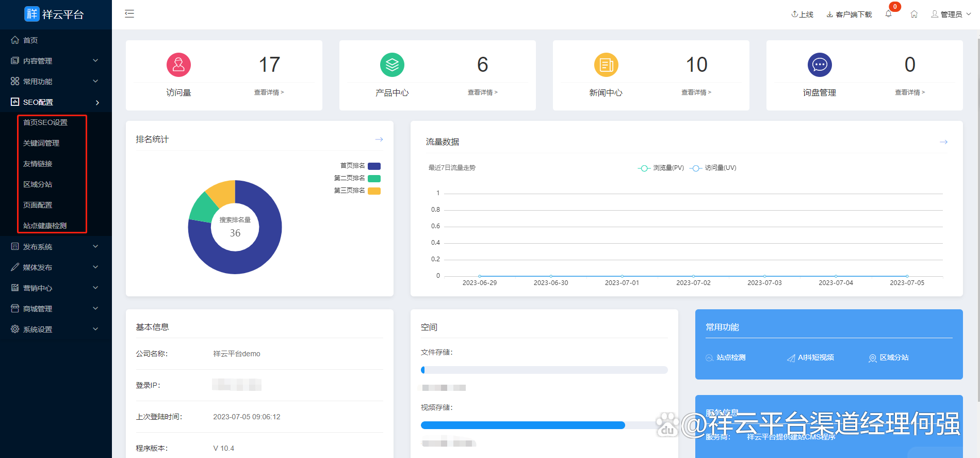View details link under 询盘管理
Screen dimensions: 980x458
click(910, 92)
